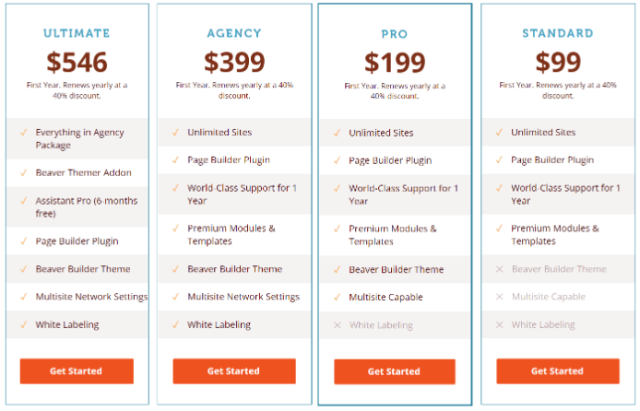Click checkmark beside Pro Multisite Capable
Image resolution: width=640 pixels, height=411 pixels.
337,297
